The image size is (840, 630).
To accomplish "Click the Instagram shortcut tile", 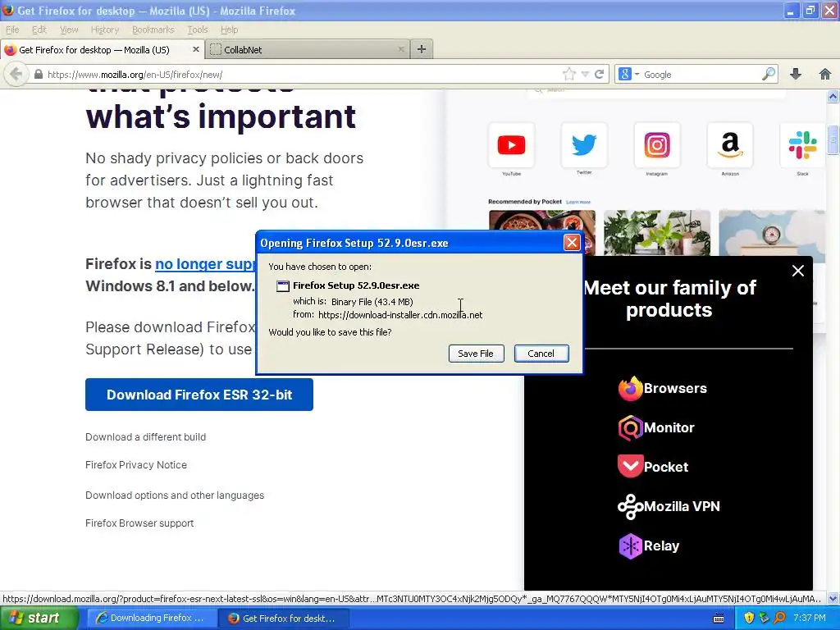I will click(x=657, y=145).
